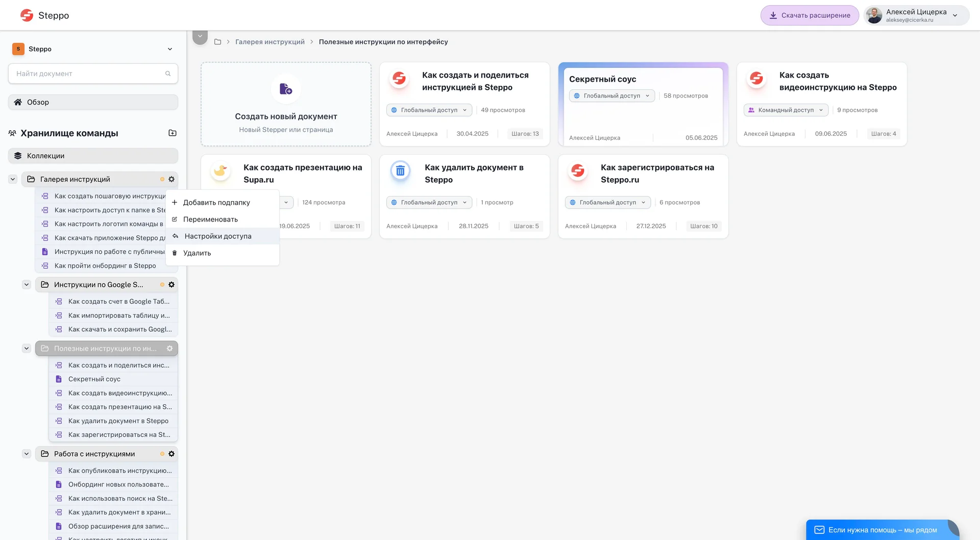Open gear settings for Работа с инструкциями folder

[x=171, y=454]
